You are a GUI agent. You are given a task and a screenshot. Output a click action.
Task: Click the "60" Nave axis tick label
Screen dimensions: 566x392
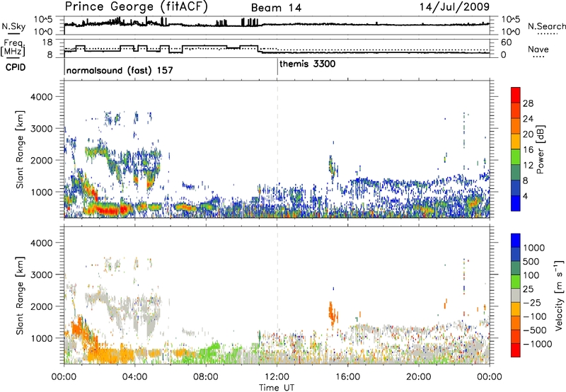507,42
